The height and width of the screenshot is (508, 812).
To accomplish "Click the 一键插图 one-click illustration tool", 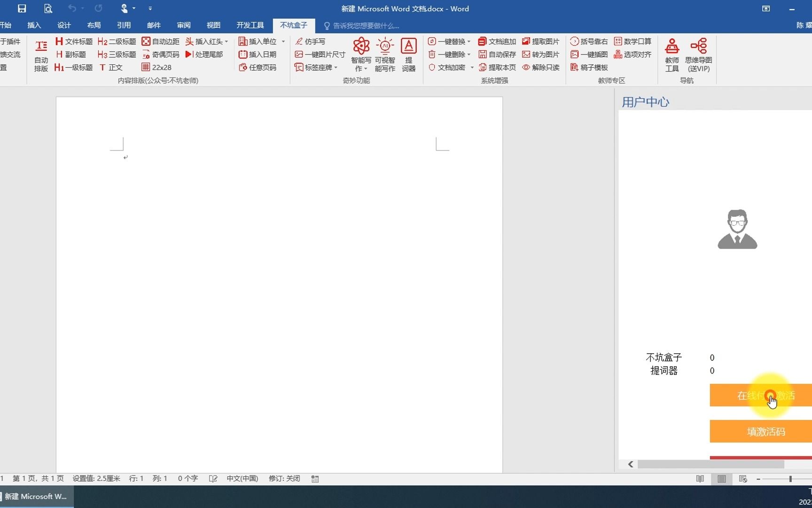I will (x=589, y=55).
